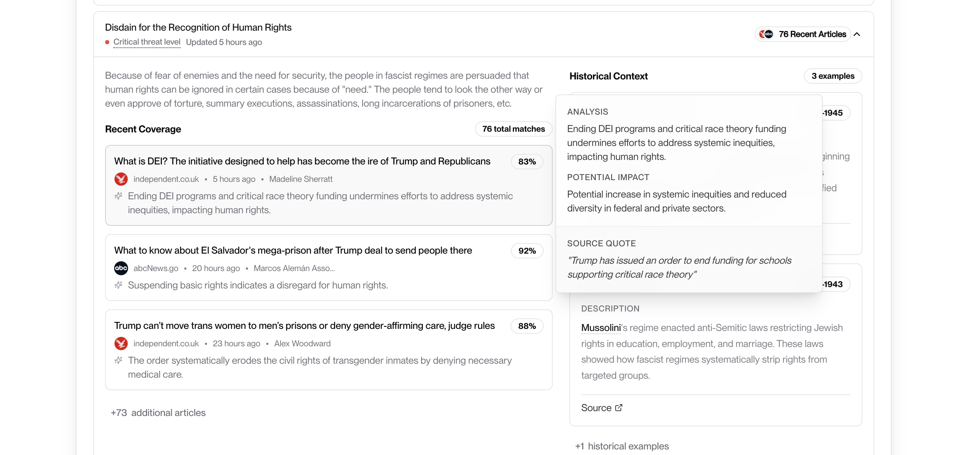
Task: Click the ABC News logo icon
Action: point(121,268)
